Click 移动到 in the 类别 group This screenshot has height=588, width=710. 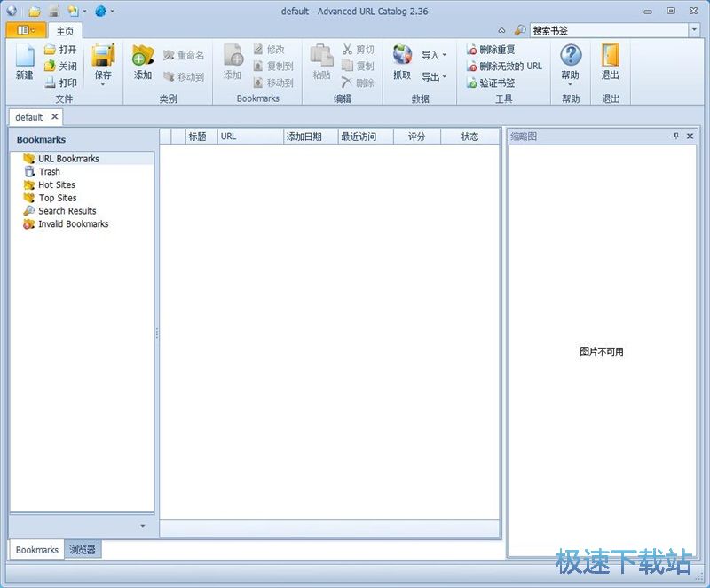[x=184, y=77]
